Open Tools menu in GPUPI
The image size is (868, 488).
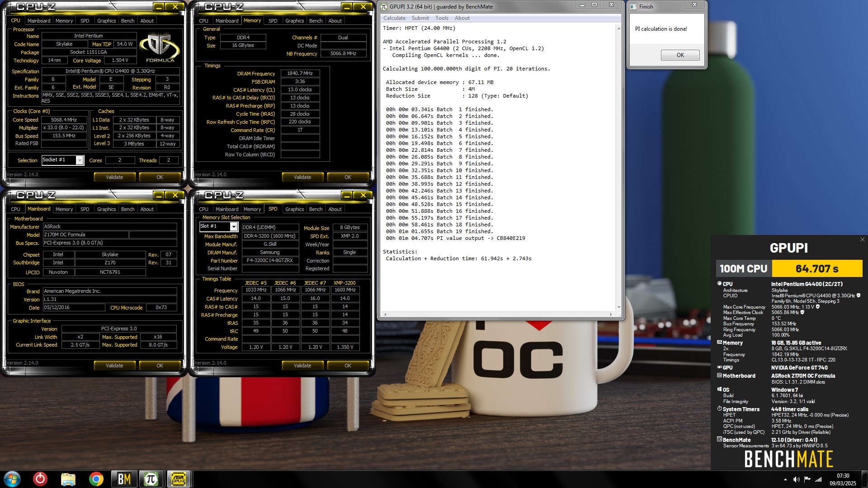click(x=442, y=18)
